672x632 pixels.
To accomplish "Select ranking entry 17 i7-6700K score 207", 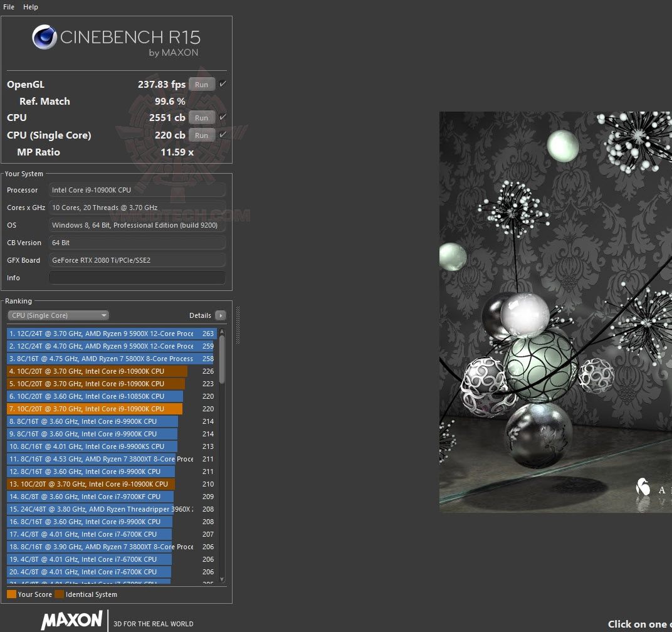I will coord(112,534).
